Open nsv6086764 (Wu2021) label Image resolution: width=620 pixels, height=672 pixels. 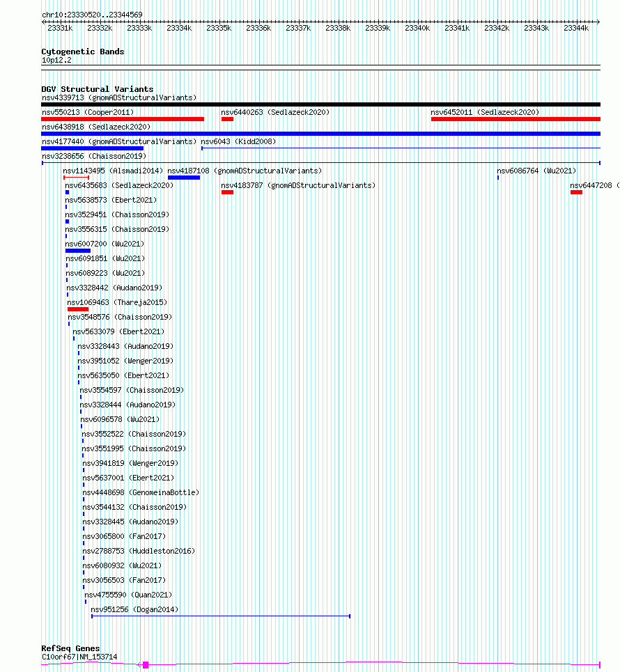pyautogui.click(x=536, y=171)
